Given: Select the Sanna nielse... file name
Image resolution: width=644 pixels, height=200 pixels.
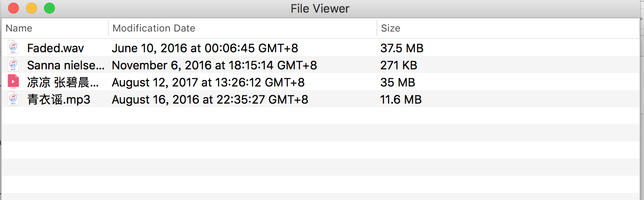Looking at the screenshot, I should [66, 65].
